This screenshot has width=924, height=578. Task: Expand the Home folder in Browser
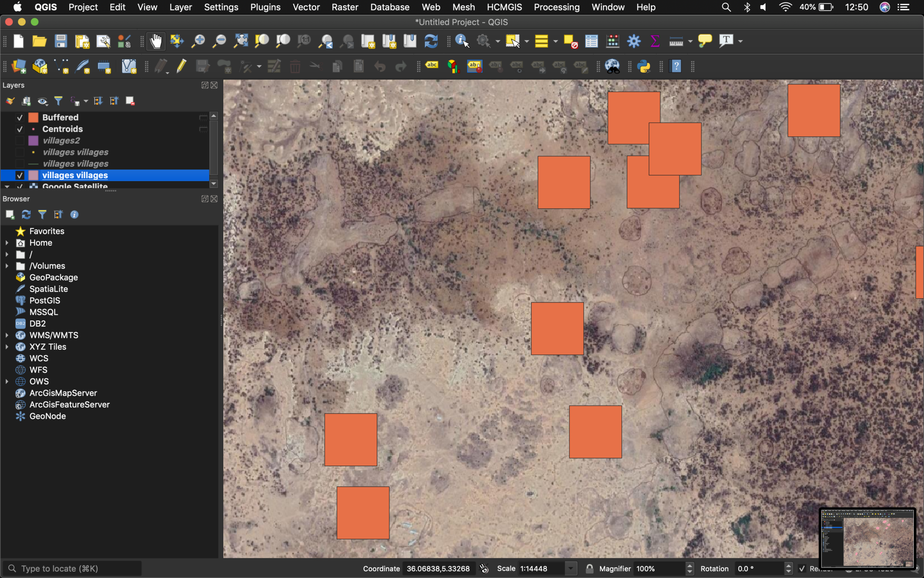pos(7,243)
